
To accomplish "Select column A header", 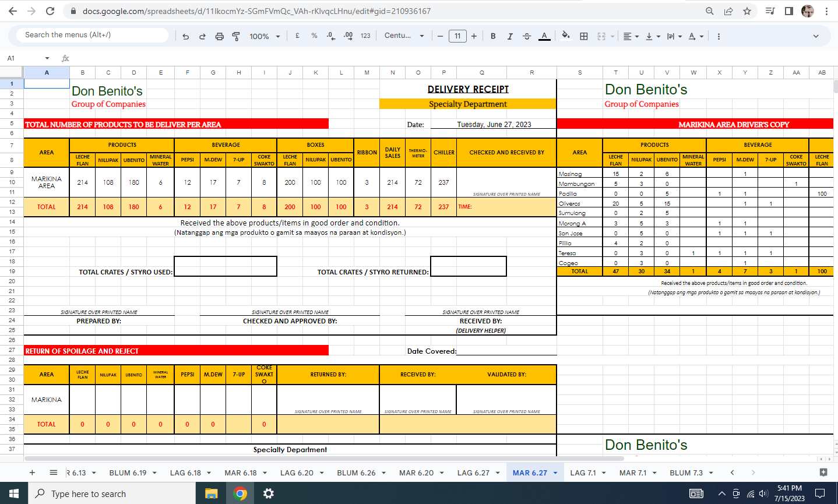I will (47, 73).
